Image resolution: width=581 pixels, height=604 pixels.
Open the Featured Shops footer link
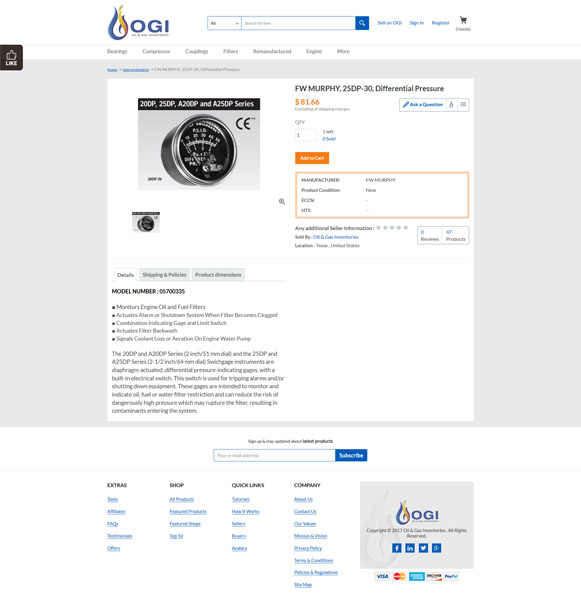[x=185, y=524]
